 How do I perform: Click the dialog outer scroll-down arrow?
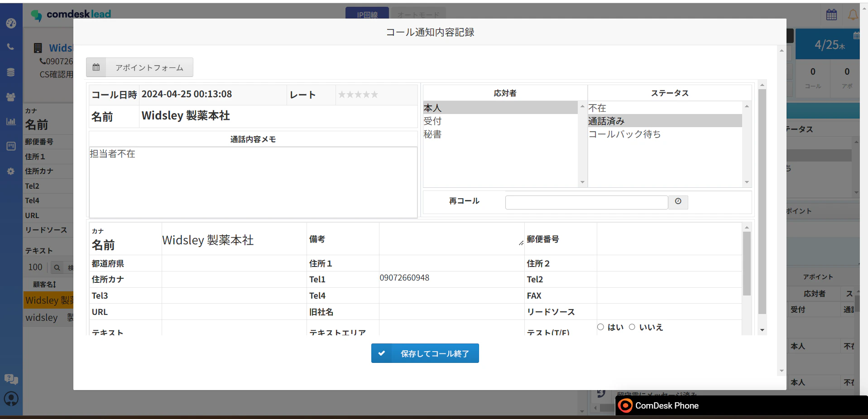[782, 371]
